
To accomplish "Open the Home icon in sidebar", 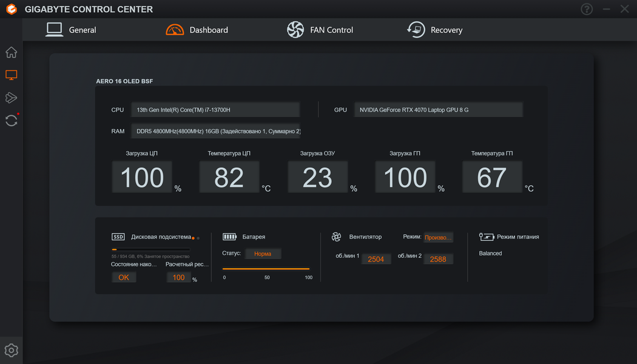I will (12, 52).
